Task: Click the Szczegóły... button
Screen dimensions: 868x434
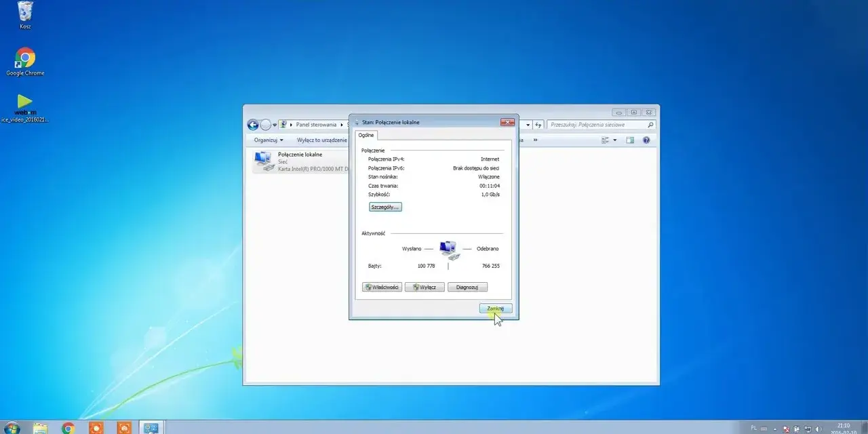Action: click(385, 207)
